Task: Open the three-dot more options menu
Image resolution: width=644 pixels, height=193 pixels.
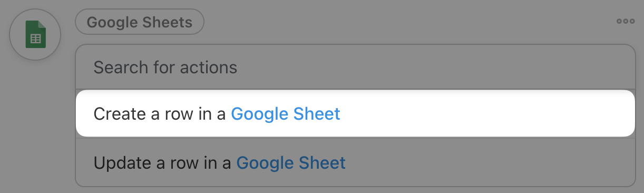Action: (626, 22)
